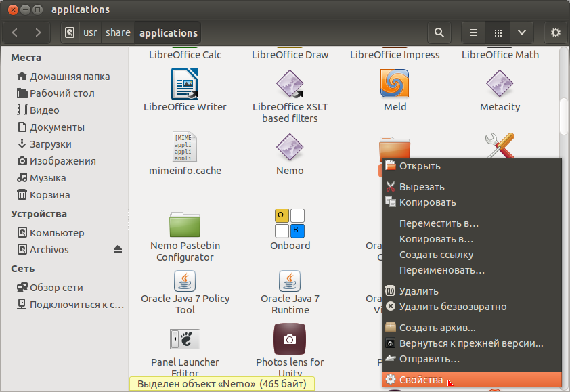Click the applications path segment
The width and height of the screenshot is (570, 392).
pyautogui.click(x=168, y=32)
